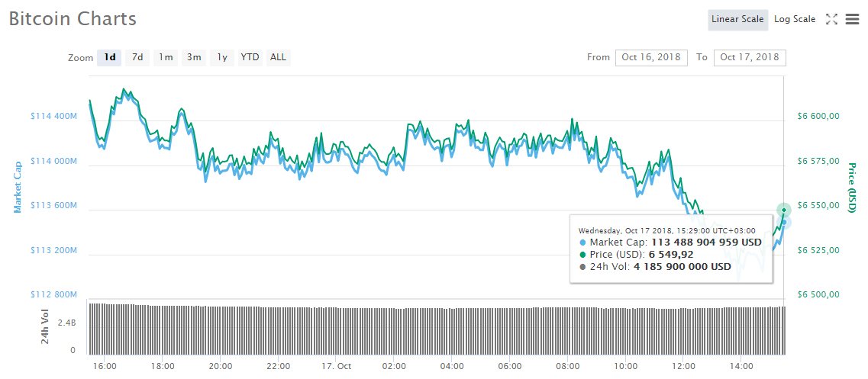Click the $113 600M axis label
This screenshot has width=868, height=379.
[x=54, y=206]
